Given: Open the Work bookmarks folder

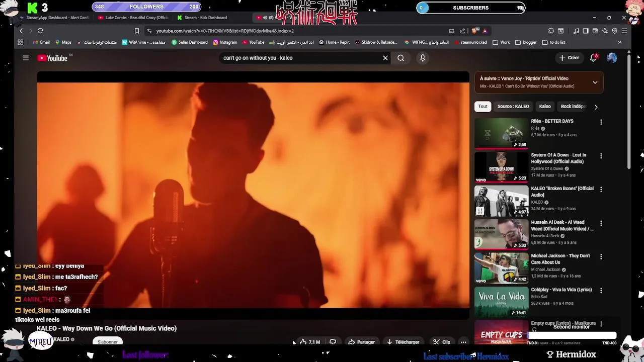Looking at the screenshot, I should coord(501,42).
